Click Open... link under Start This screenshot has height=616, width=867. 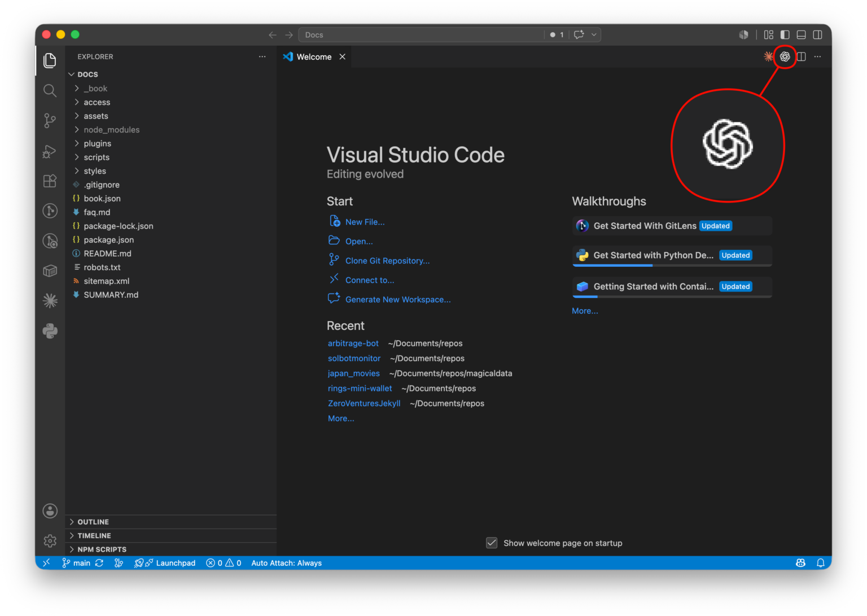point(359,241)
